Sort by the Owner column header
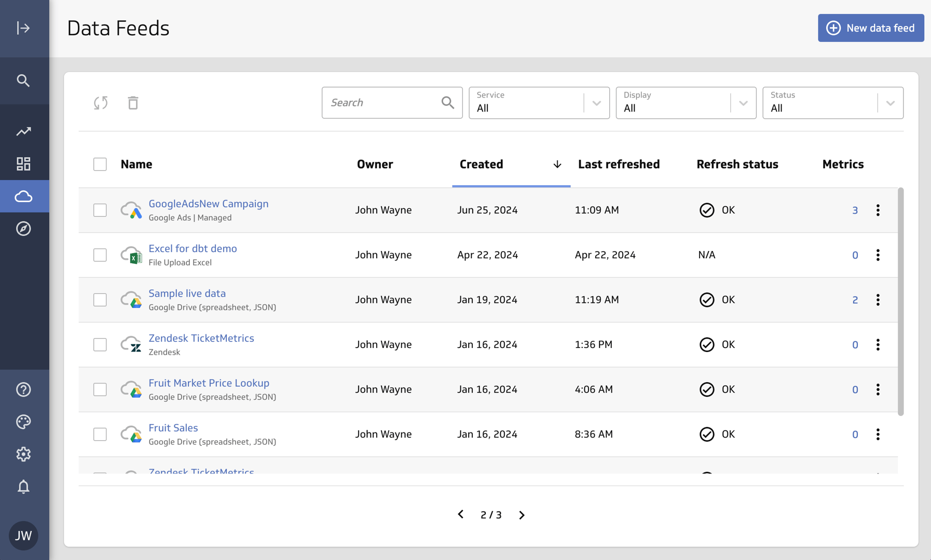Screen dimensions: 931x560 pos(375,164)
